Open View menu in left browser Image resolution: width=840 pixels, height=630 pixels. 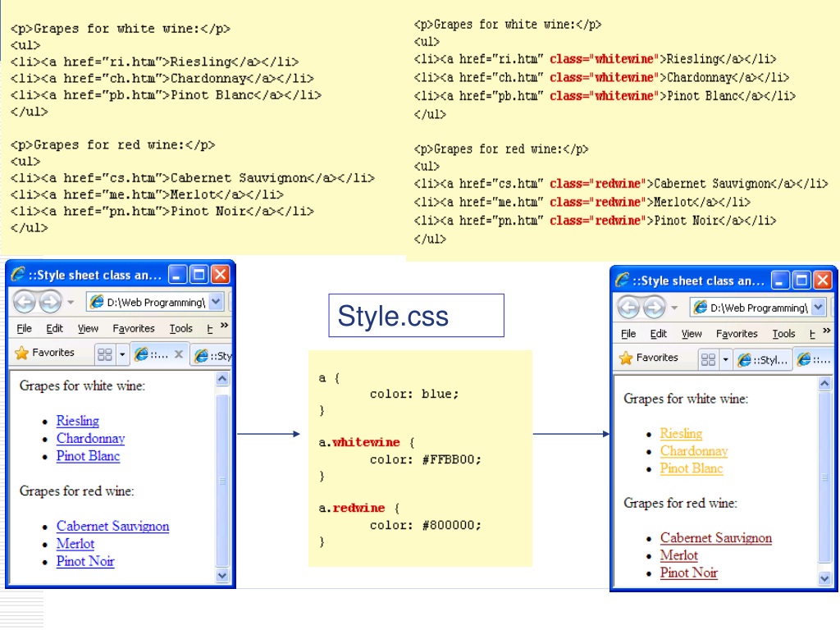pos(88,328)
